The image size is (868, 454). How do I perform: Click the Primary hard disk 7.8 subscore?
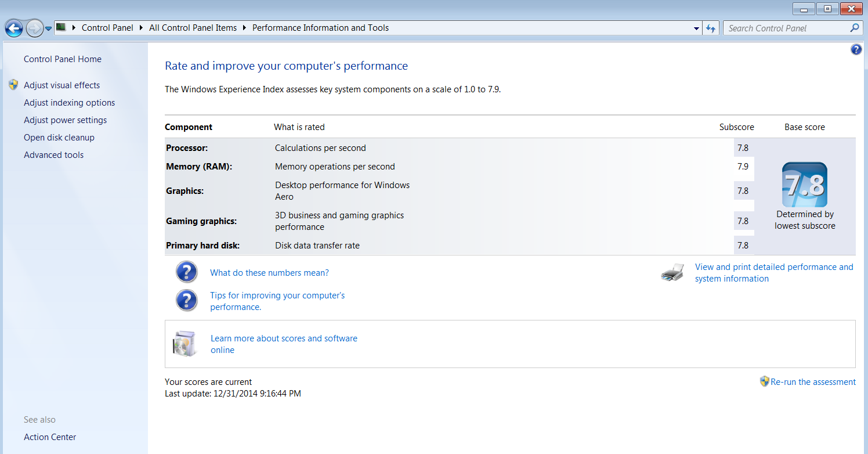[x=743, y=246]
